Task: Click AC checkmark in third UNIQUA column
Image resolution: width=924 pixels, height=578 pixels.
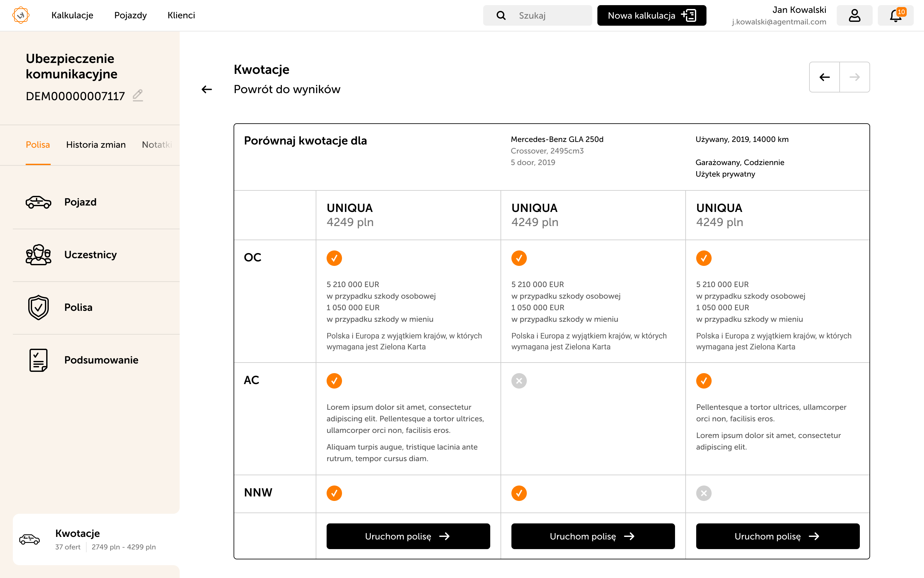Action: pos(704,381)
